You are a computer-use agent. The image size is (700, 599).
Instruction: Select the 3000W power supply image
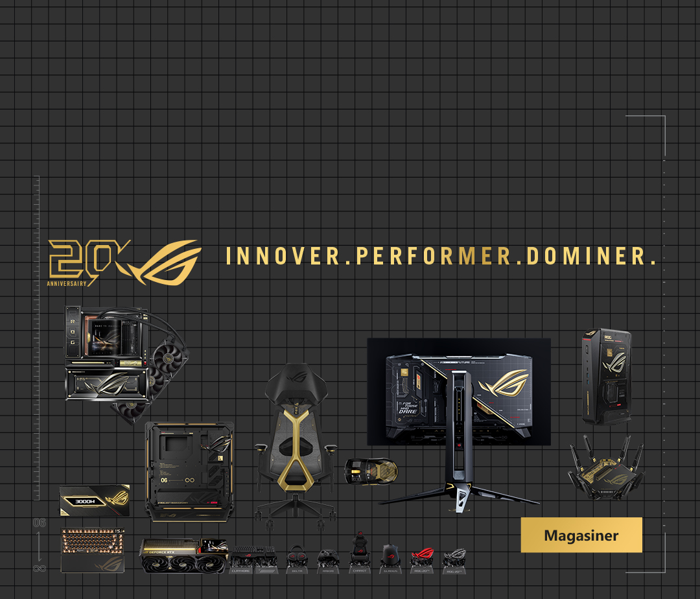pyautogui.click(x=95, y=500)
